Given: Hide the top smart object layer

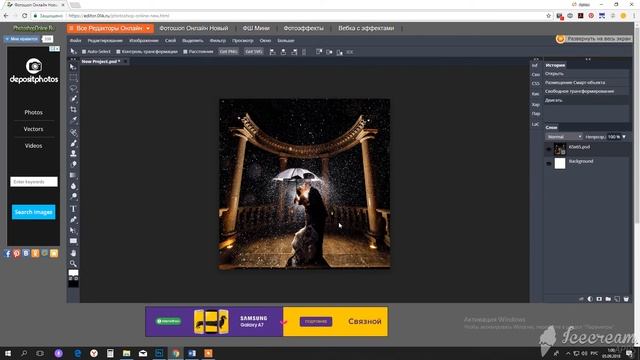Looking at the screenshot, I should [549, 149].
